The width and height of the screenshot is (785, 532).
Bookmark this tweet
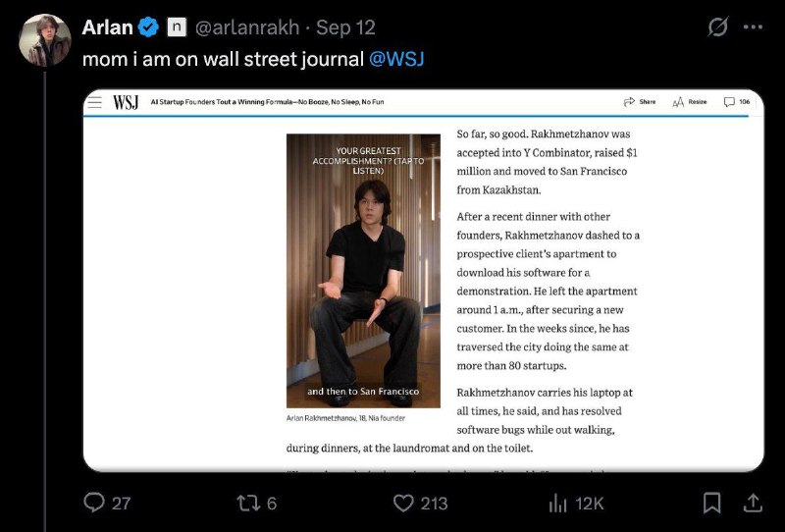[712, 503]
